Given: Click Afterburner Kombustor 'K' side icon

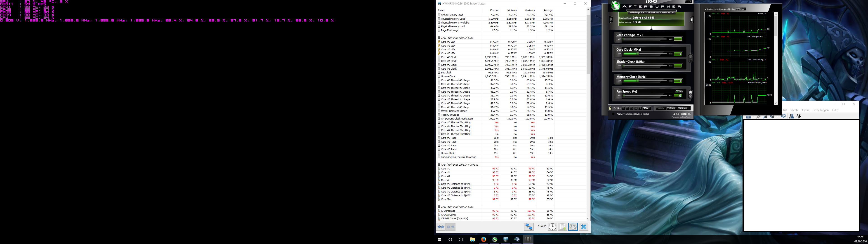Looking at the screenshot, I should point(611,20).
